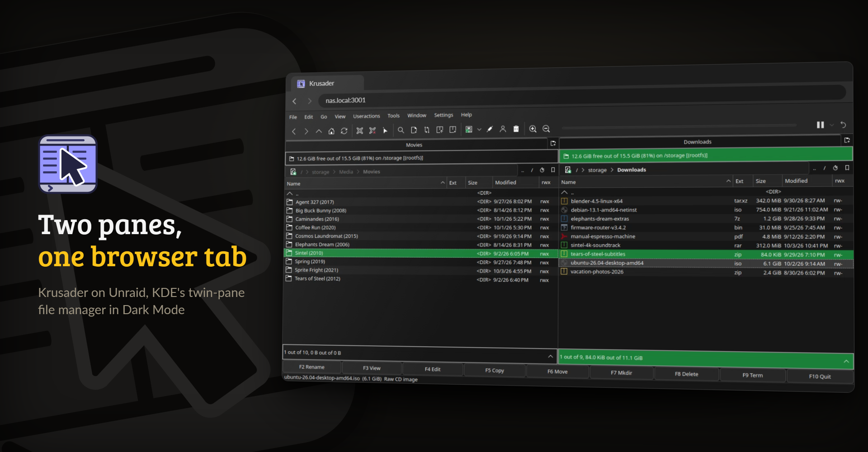Viewport: 868px width, 452px height.
Task: Click the select group toolbar icon
Action: [x=360, y=131]
